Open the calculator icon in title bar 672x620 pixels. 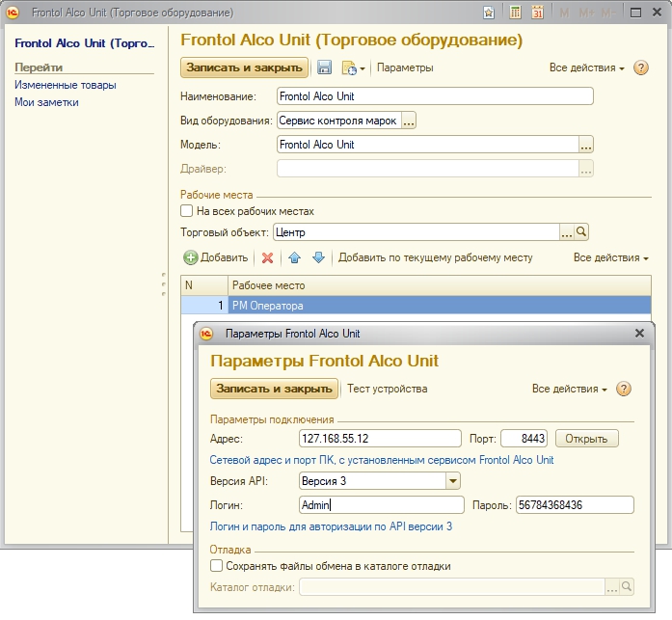[515, 13]
